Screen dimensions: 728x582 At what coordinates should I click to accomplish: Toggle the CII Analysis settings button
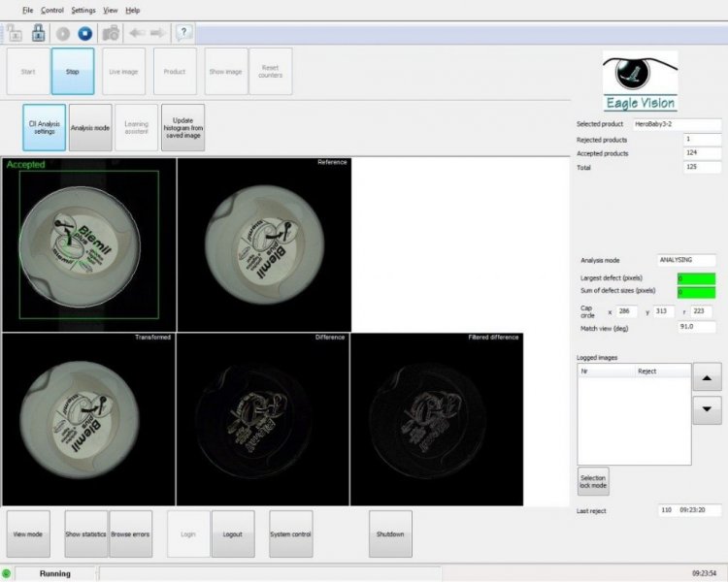click(x=44, y=128)
